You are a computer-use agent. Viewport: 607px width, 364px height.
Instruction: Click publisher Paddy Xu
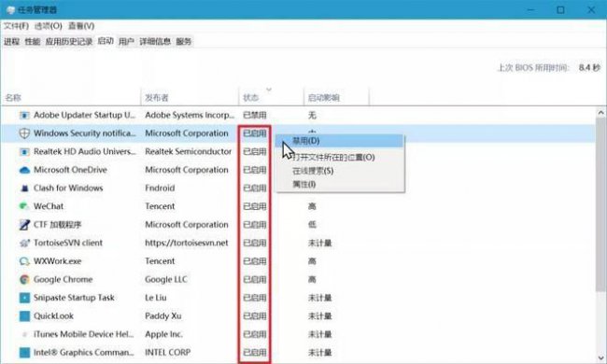coord(163,316)
